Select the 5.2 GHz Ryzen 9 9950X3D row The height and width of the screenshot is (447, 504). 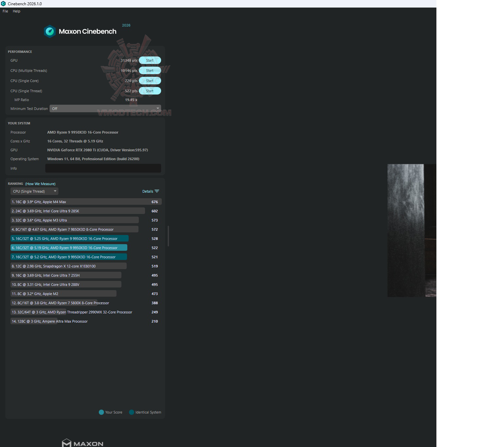[86, 257]
